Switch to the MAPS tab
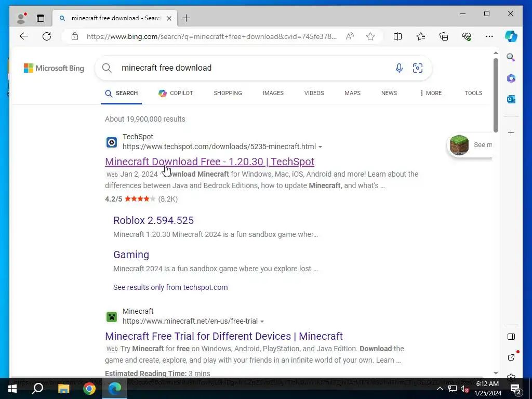The width and height of the screenshot is (532, 399). 353,94
